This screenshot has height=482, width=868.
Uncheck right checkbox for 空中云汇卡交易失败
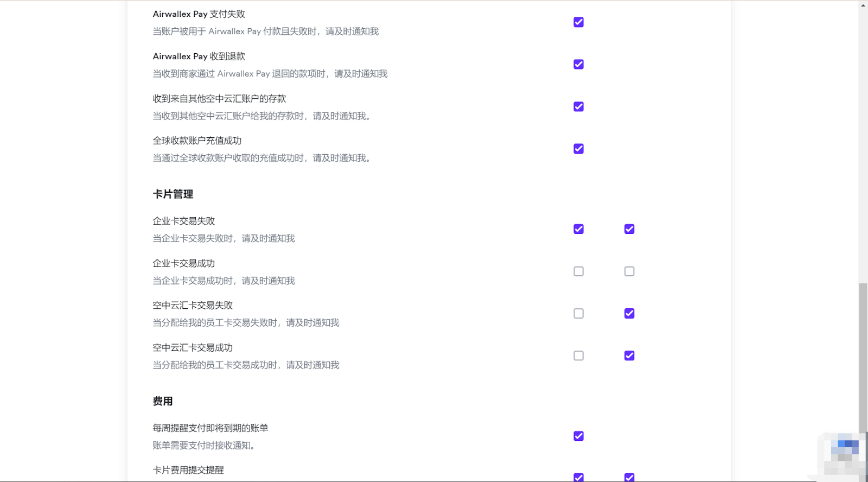[629, 314]
